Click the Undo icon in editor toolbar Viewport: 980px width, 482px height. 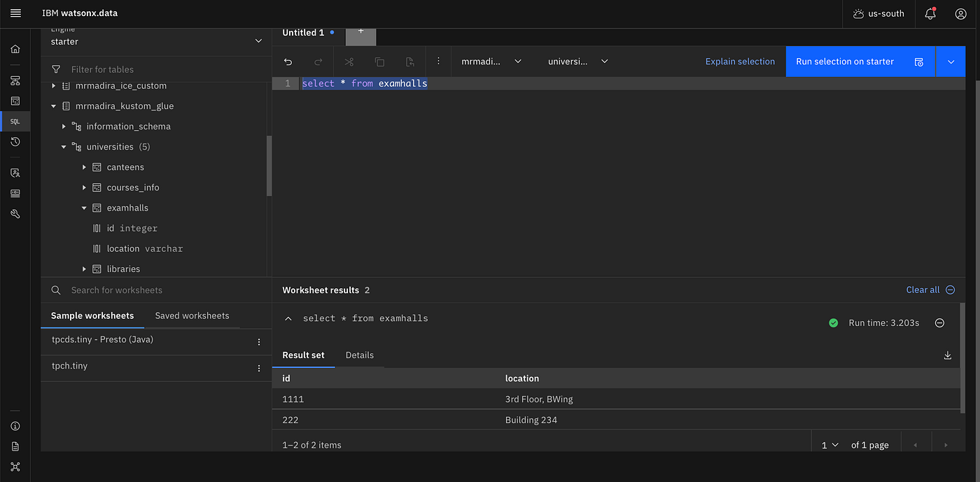pyautogui.click(x=288, y=62)
